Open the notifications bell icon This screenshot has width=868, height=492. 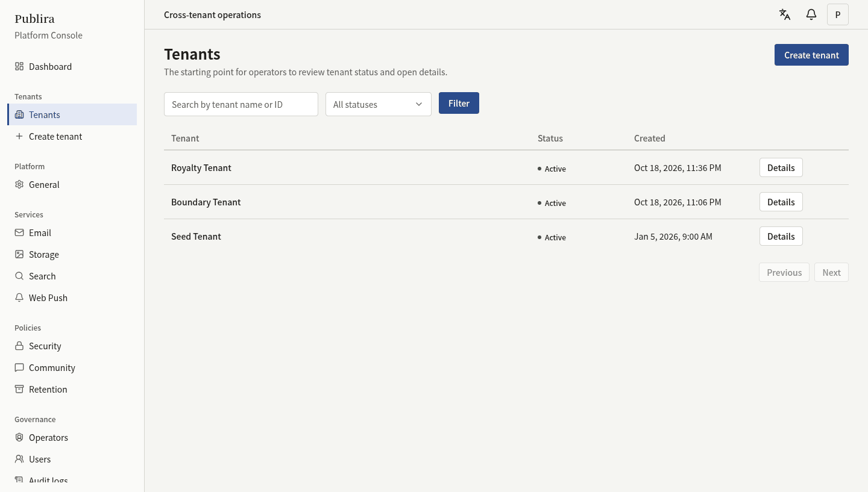[811, 14]
